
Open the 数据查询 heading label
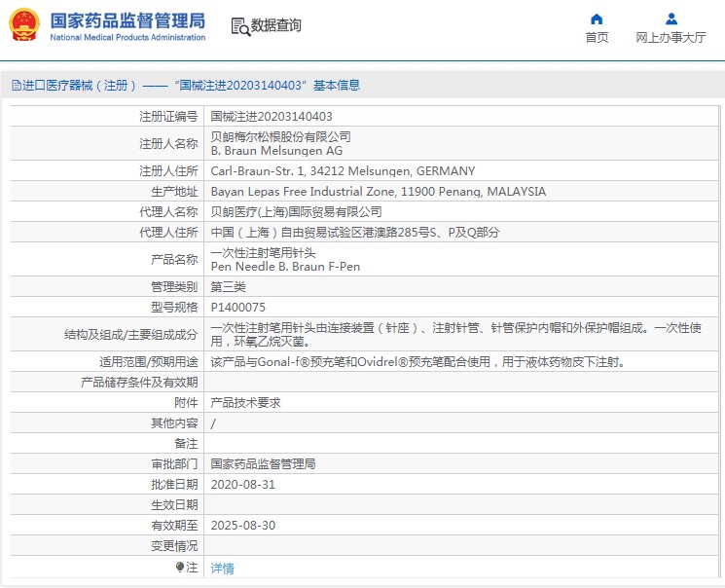coord(276,25)
